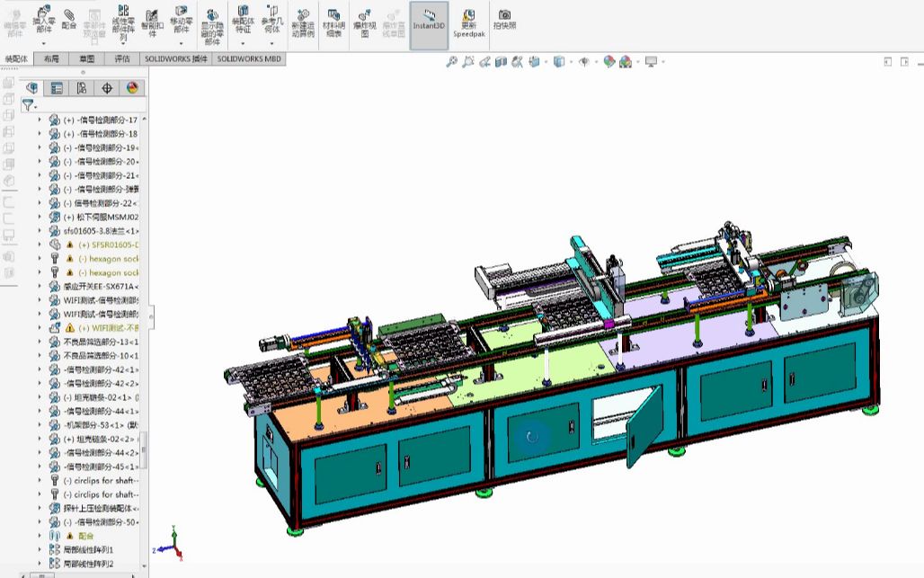Open the Section View tool
The height and width of the screenshot is (578, 924).
coord(502,61)
